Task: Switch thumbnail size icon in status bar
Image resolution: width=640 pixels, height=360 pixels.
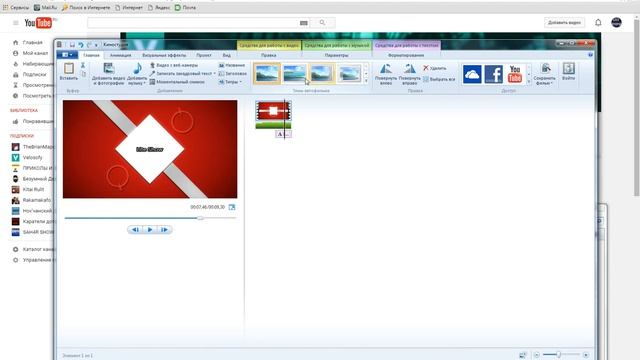Action: pyautogui.click(x=522, y=355)
